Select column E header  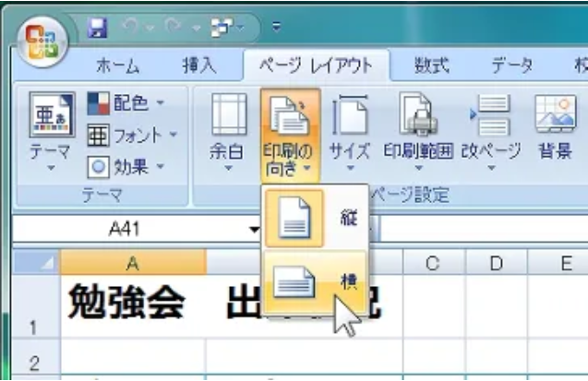click(558, 263)
